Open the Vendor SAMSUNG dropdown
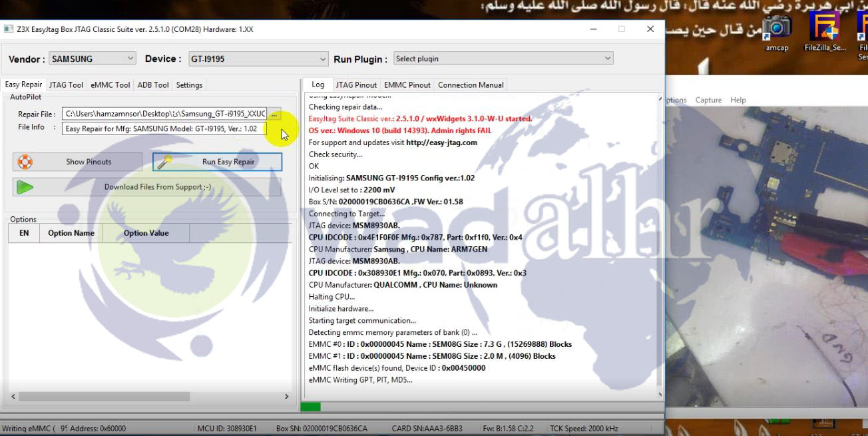The image size is (868, 436). (x=92, y=59)
